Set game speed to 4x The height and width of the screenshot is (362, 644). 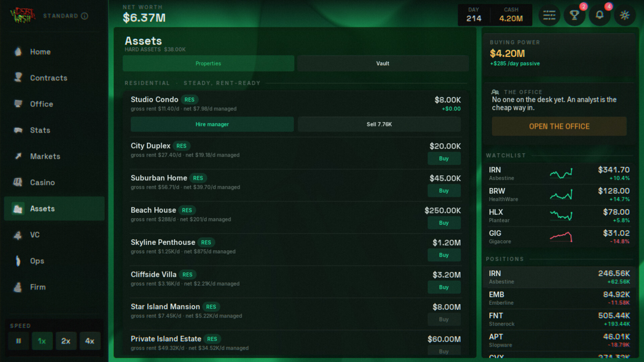tap(90, 341)
